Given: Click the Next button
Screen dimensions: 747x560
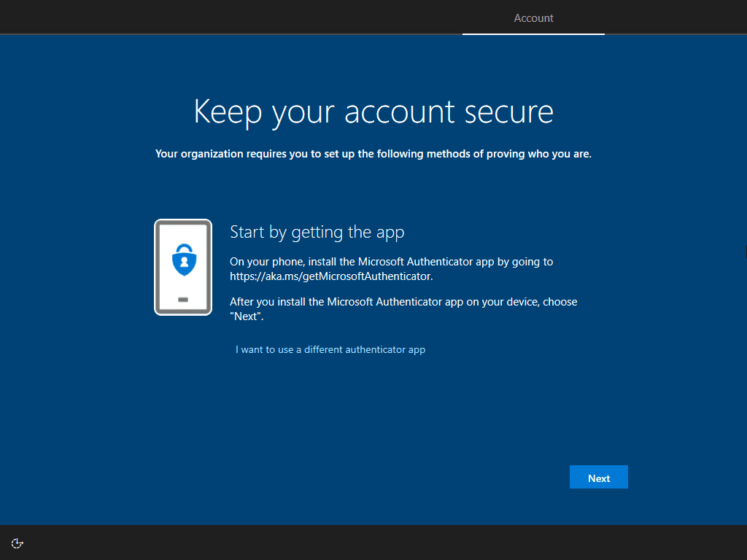Looking at the screenshot, I should pos(598,477).
